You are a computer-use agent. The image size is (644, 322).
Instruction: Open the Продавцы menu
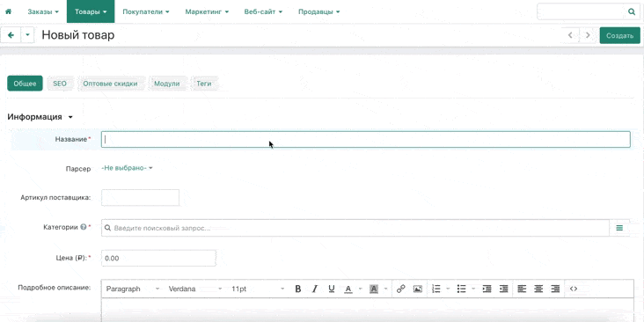pos(318,11)
